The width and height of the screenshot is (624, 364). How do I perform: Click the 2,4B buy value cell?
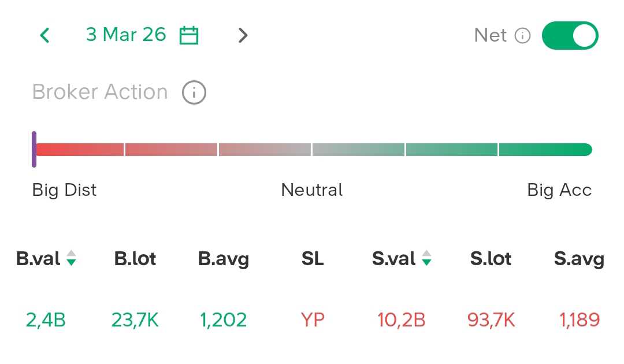tap(46, 320)
